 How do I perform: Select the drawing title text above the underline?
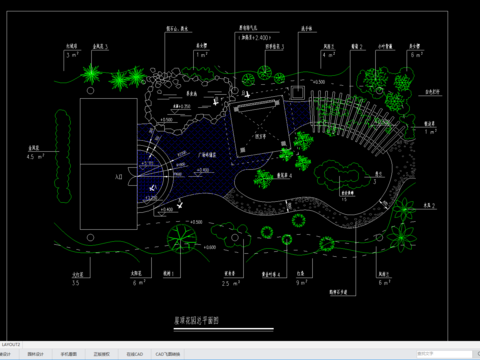(x=196, y=321)
